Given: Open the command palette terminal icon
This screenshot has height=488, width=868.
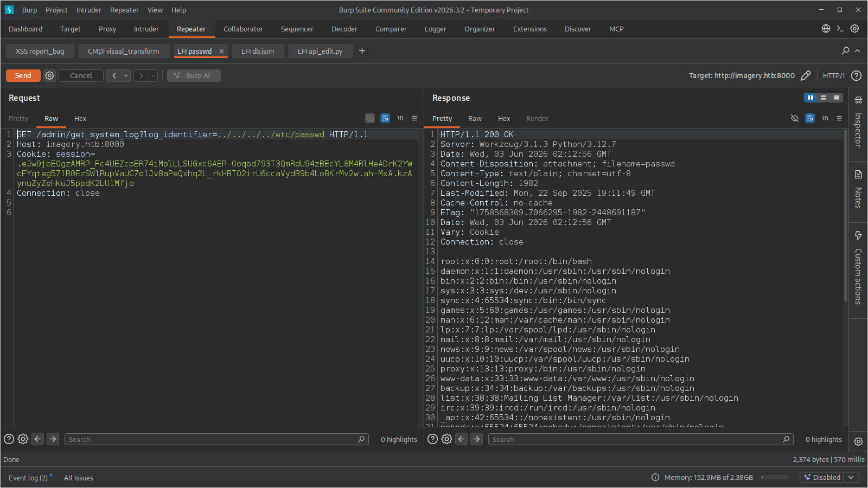Looking at the screenshot, I should point(840,29).
